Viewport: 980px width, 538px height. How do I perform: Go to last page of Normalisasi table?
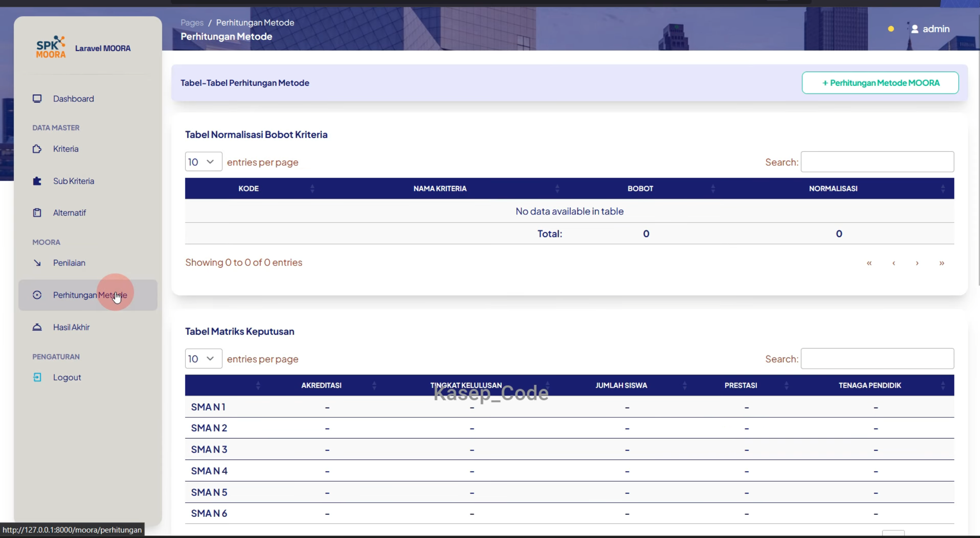[x=942, y=263]
